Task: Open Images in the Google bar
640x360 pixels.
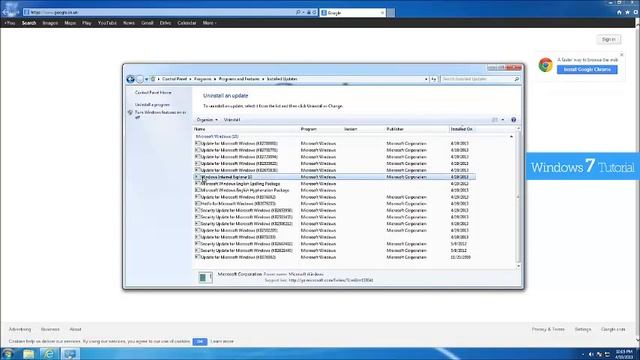Action: pos(50,23)
